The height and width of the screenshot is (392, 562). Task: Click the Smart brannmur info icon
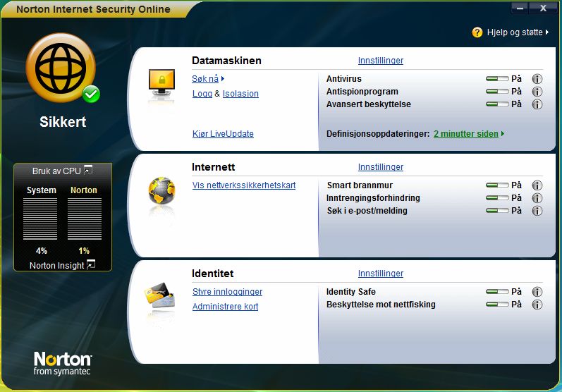point(537,185)
